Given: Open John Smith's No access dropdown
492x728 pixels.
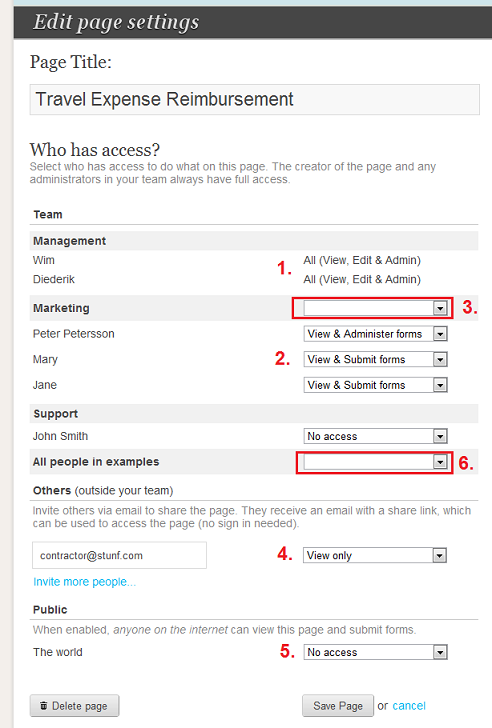Looking at the screenshot, I should pyautogui.click(x=375, y=436).
